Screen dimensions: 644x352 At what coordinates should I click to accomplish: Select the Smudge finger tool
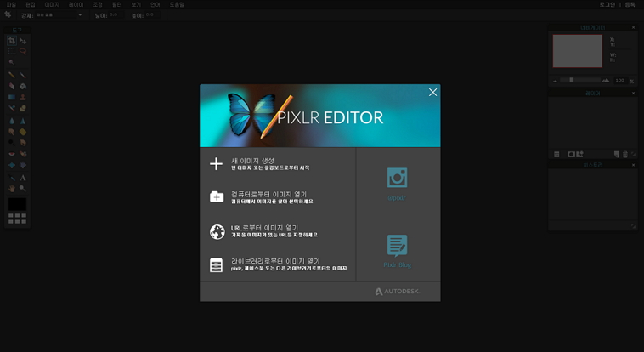(x=12, y=132)
